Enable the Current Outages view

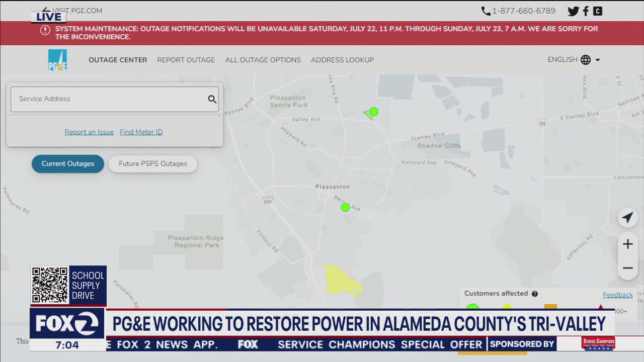(x=67, y=163)
